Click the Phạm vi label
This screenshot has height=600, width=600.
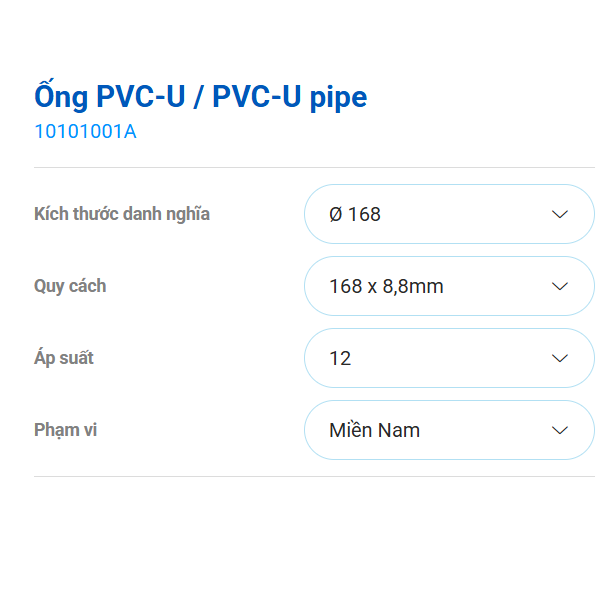pos(66,430)
